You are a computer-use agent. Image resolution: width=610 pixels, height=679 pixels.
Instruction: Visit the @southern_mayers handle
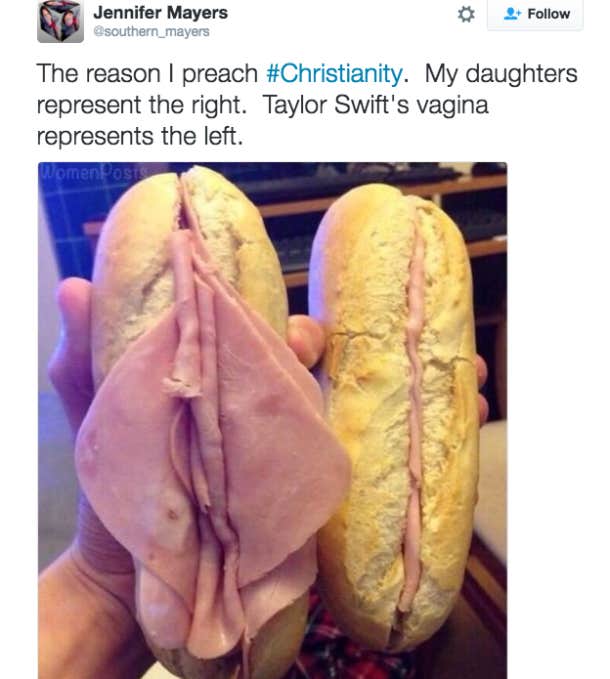[x=151, y=32]
